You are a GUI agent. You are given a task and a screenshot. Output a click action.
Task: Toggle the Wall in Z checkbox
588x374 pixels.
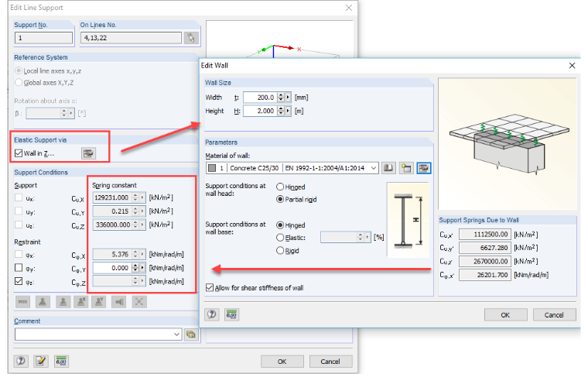tap(19, 153)
